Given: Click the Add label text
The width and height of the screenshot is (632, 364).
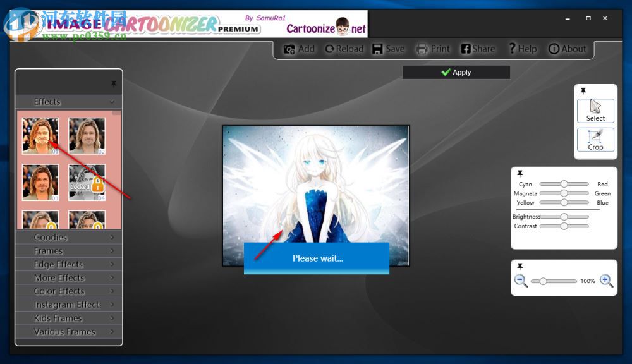Looking at the screenshot, I should [307, 49].
